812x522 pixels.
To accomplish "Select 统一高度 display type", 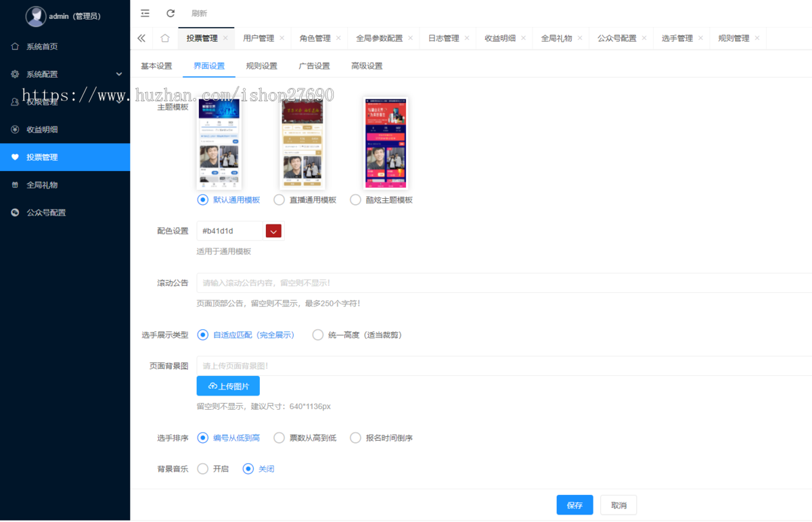I will click(x=318, y=335).
